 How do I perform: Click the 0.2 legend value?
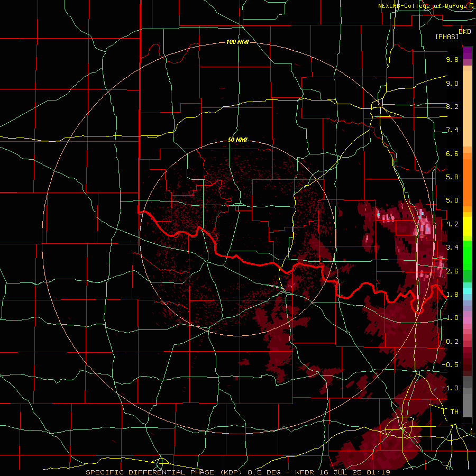452,341
